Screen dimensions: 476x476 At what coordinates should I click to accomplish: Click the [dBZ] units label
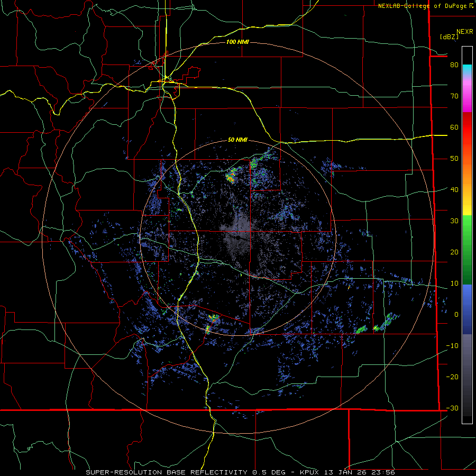[449, 37]
